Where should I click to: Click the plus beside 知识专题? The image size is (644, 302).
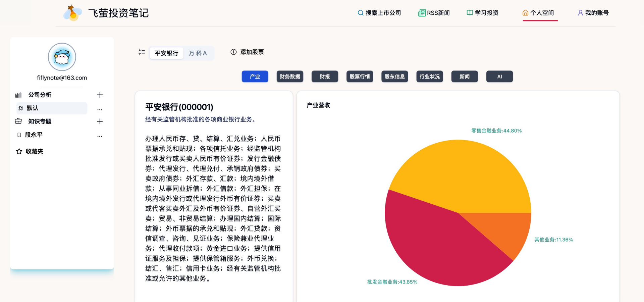tap(100, 121)
